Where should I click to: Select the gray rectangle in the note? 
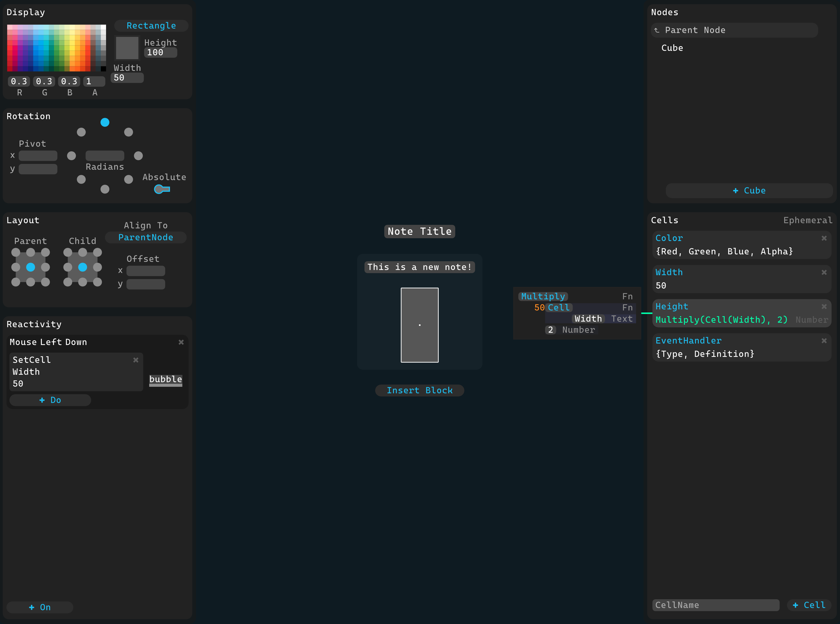[420, 325]
